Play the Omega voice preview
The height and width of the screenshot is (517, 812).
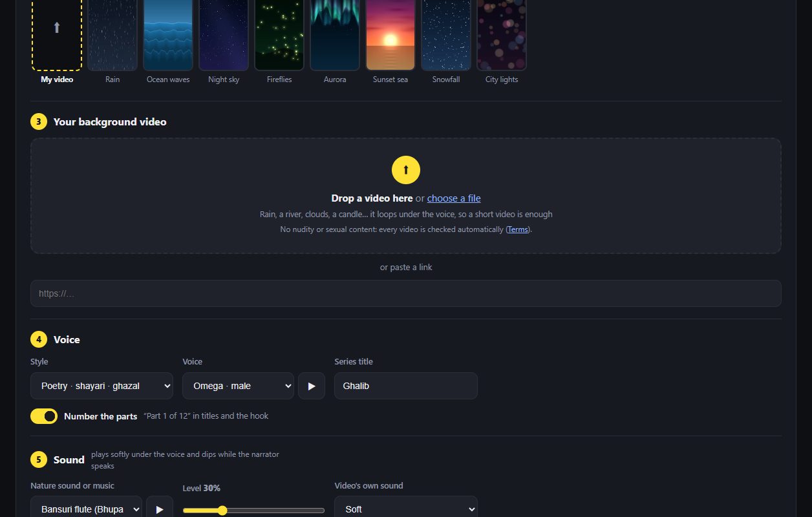click(312, 386)
